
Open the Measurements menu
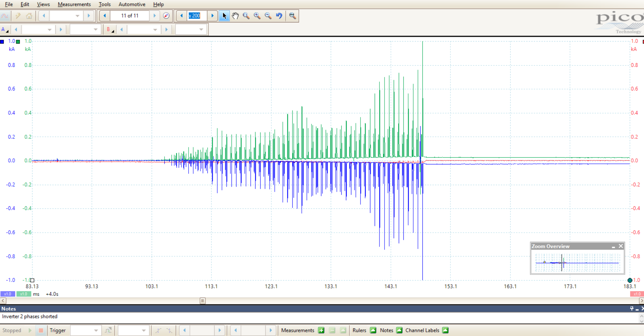tap(74, 4)
